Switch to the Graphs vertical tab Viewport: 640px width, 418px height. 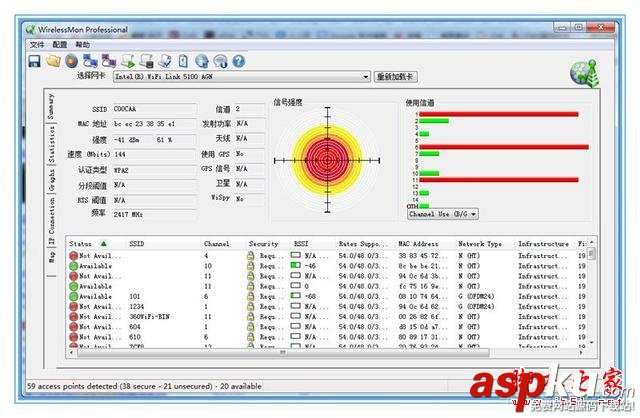51,180
